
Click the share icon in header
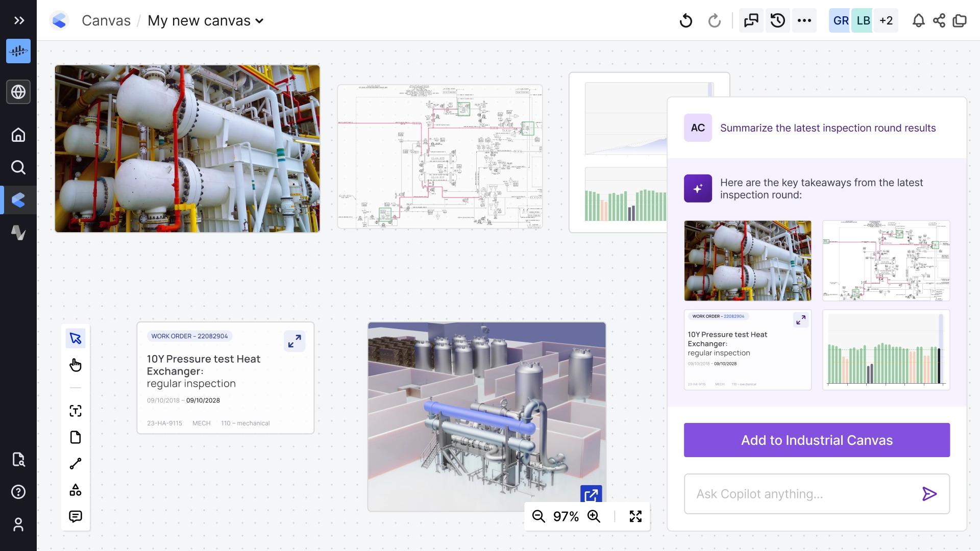pyautogui.click(x=939, y=20)
